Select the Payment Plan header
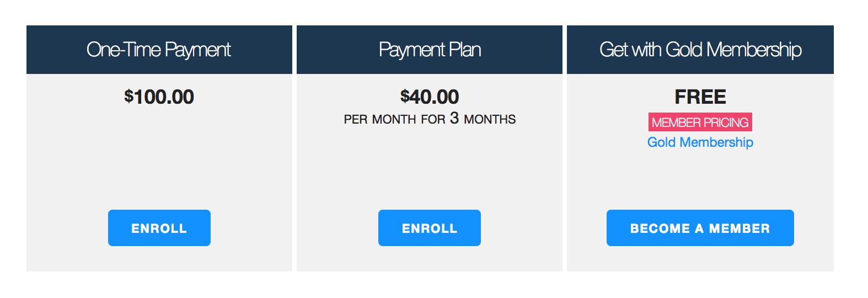Screen dimensions: 868x298 click(x=430, y=50)
